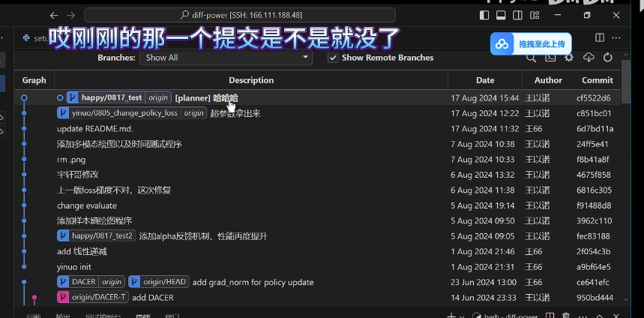Screen dimensions: 644x318
Task: Click branch icon on yinuo/0805_change_policy_loss label
Action: (x=63, y=113)
